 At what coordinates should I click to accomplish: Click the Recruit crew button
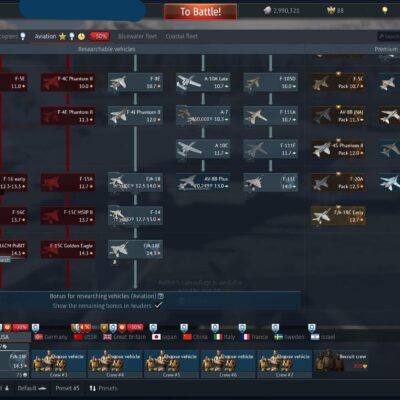click(340, 361)
